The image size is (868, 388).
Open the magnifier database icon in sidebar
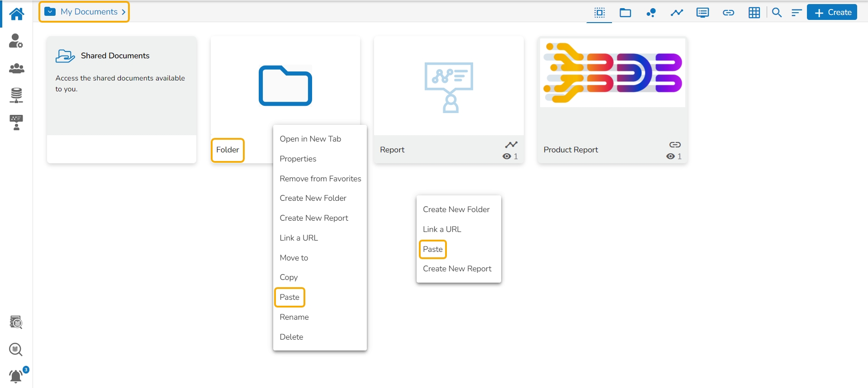click(16, 350)
